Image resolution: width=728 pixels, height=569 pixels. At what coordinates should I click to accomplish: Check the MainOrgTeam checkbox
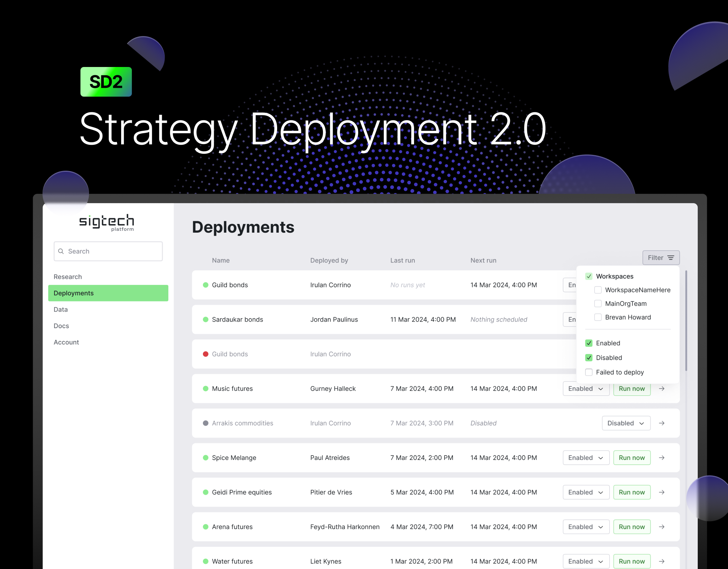coord(598,304)
